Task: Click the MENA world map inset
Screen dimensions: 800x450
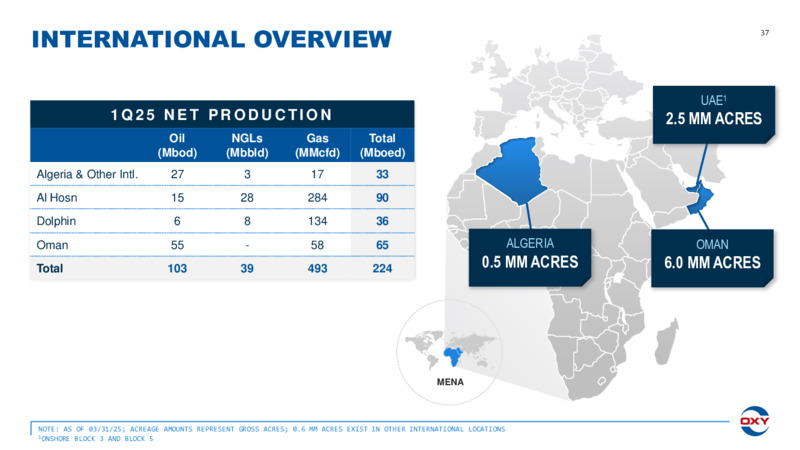Action: click(x=449, y=353)
